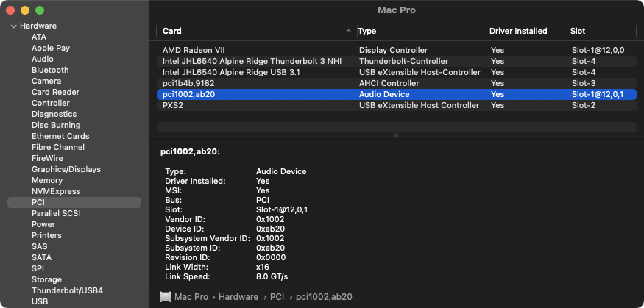Click the Bus value PCI in details
Viewport: 644px width, 308px height.
(263, 201)
